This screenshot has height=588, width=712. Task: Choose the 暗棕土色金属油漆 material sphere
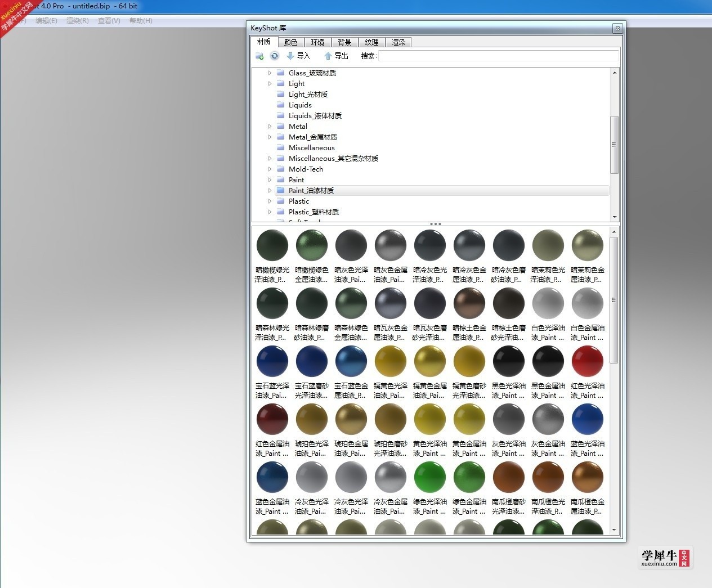(469, 303)
